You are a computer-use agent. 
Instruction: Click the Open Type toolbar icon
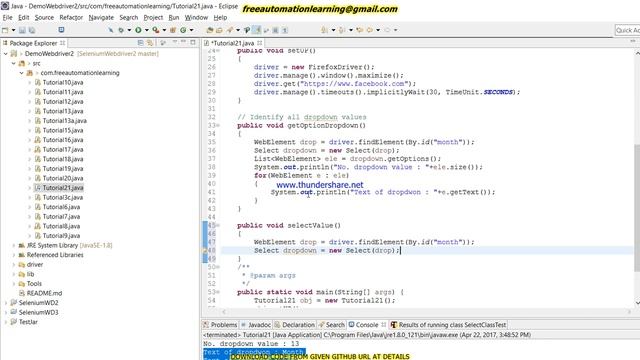click(210, 30)
